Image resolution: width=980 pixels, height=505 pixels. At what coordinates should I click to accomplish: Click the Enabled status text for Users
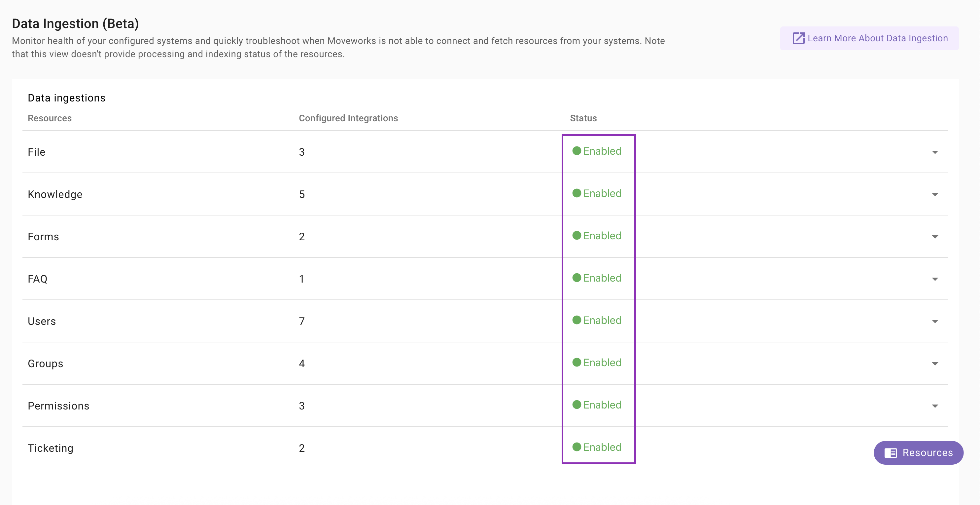602,320
